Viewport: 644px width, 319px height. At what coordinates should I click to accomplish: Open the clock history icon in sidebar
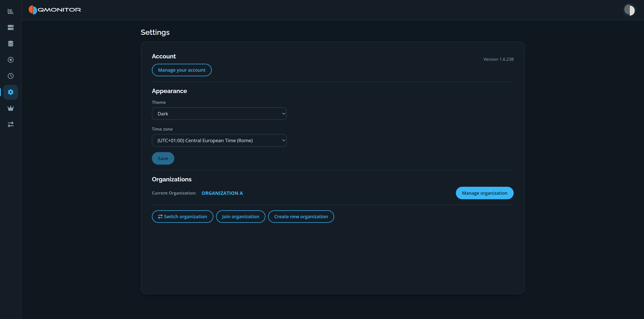(x=10, y=76)
